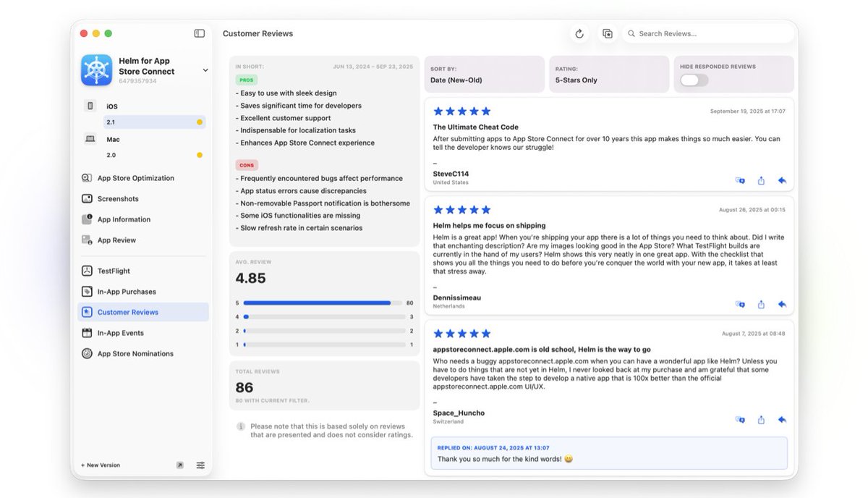The image size is (868, 498).
Task: Click reviewer name Space_Huncho
Action: (459, 413)
